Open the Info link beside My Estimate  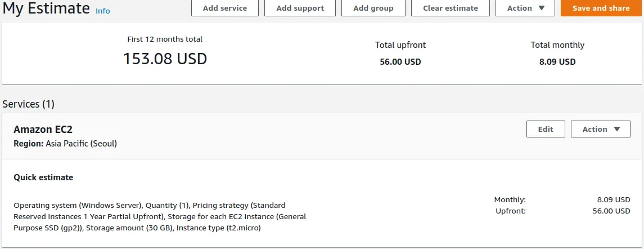(x=103, y=11)
